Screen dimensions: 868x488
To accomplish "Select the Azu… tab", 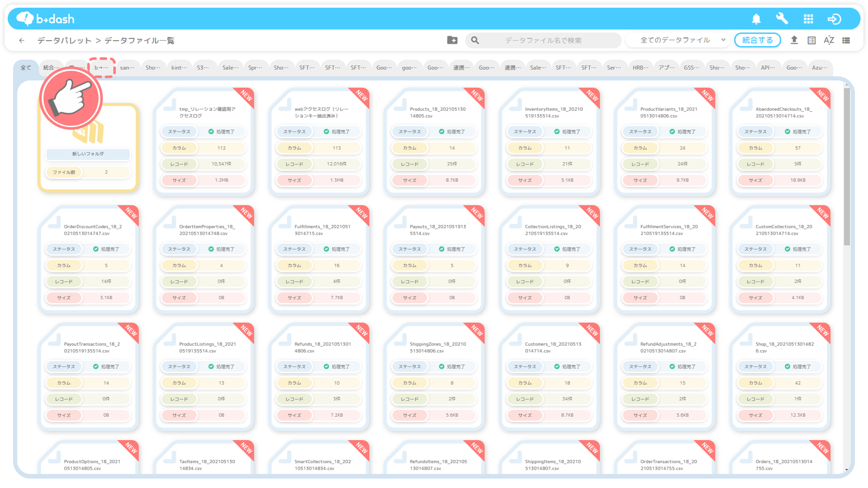I will (x=819, y=68).
